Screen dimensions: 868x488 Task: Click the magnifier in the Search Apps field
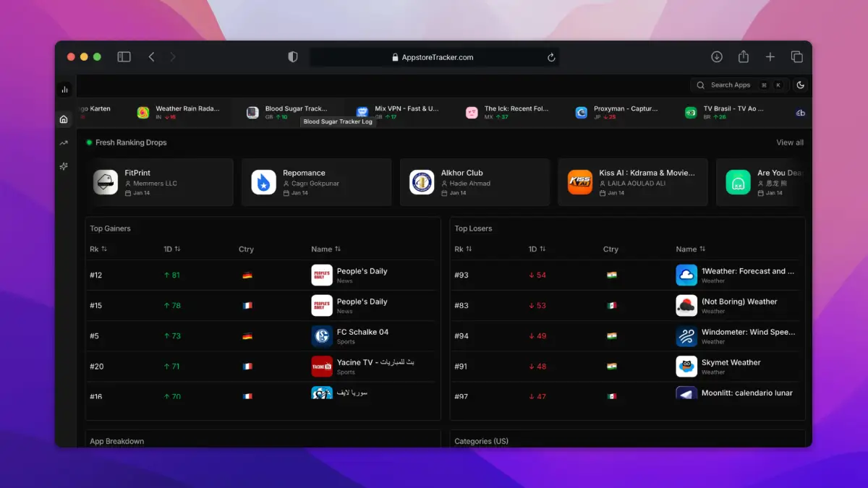(x=699, y=85)
